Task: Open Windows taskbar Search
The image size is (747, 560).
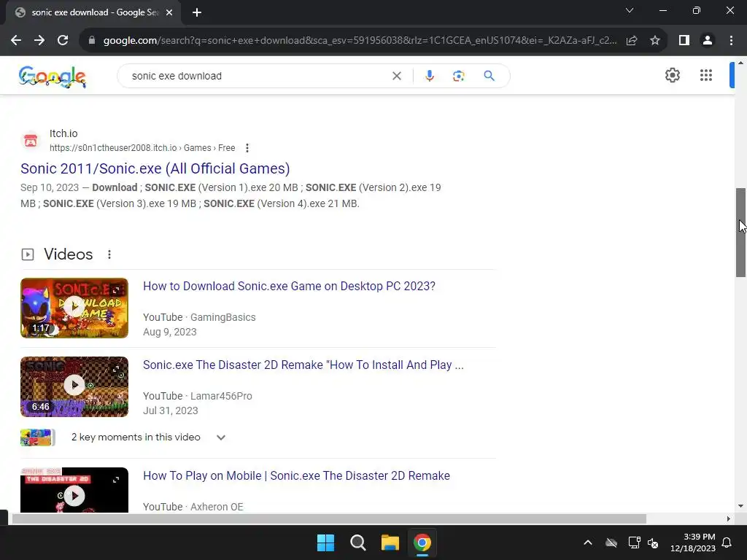Action: coord(357,542)
